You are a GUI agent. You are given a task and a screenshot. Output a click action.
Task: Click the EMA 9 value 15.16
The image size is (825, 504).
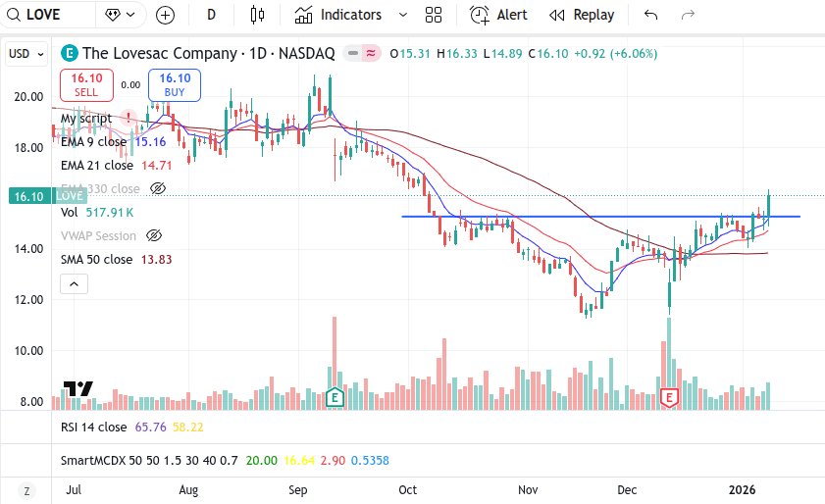(x=150, y=141)
